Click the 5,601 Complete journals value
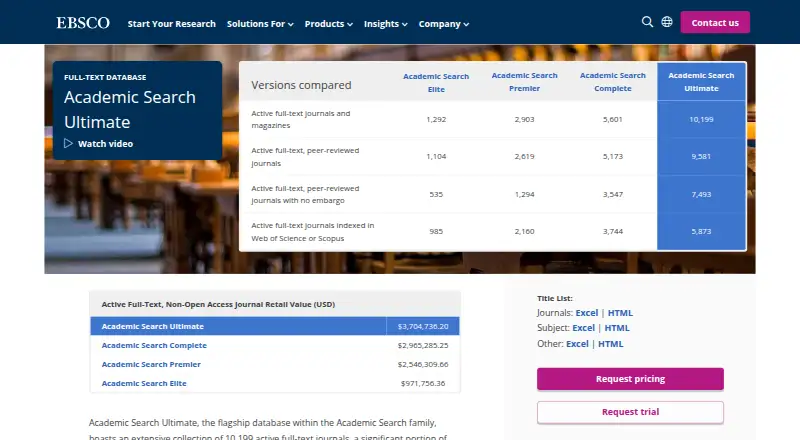Screen dimensions: 800x440 point(613,119)
